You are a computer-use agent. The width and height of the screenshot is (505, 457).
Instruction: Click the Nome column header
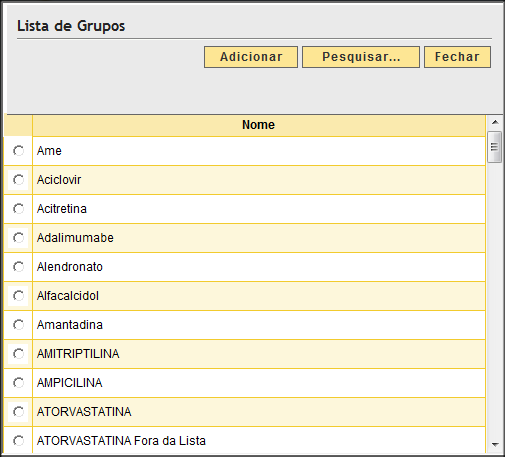[x=259, y=125]
